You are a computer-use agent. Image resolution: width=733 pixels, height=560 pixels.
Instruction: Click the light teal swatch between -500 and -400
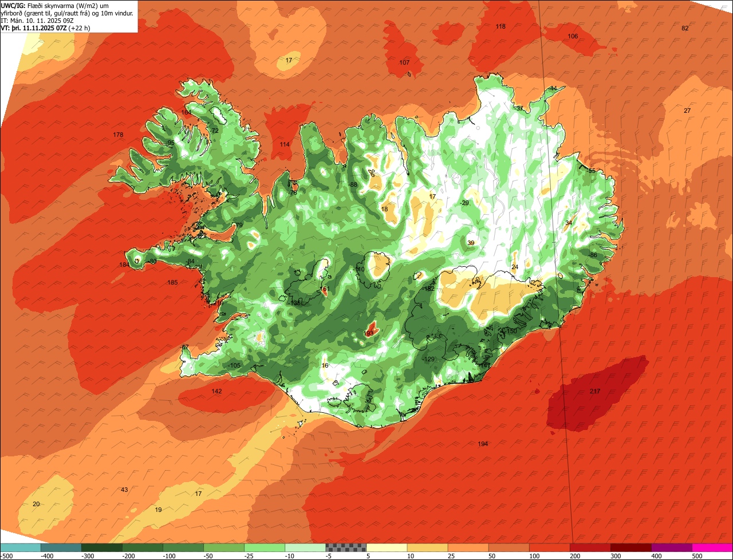pos(20,548)
